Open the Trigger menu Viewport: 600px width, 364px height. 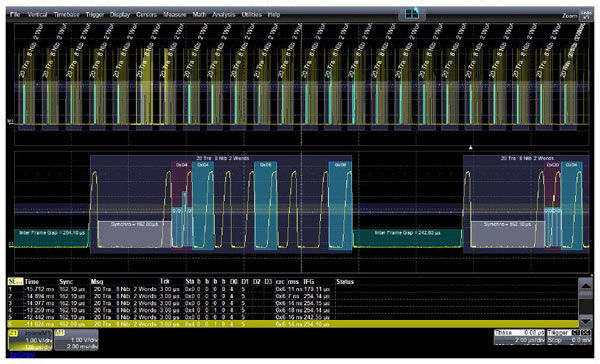point(95,15)
